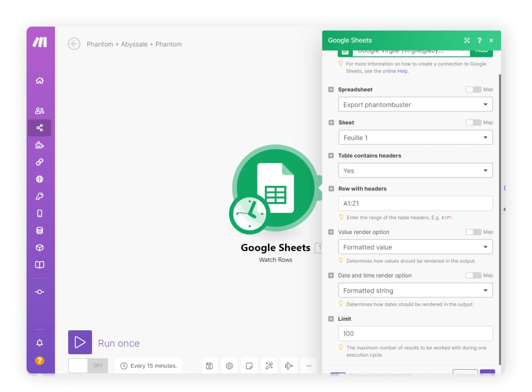Collapse Row with headers arrow
This screenshot has height=392, width=532.
pos(331,188)
